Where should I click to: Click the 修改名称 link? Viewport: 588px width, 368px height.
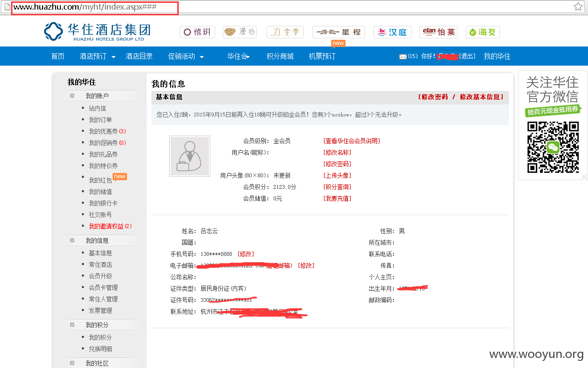point(337,152)
